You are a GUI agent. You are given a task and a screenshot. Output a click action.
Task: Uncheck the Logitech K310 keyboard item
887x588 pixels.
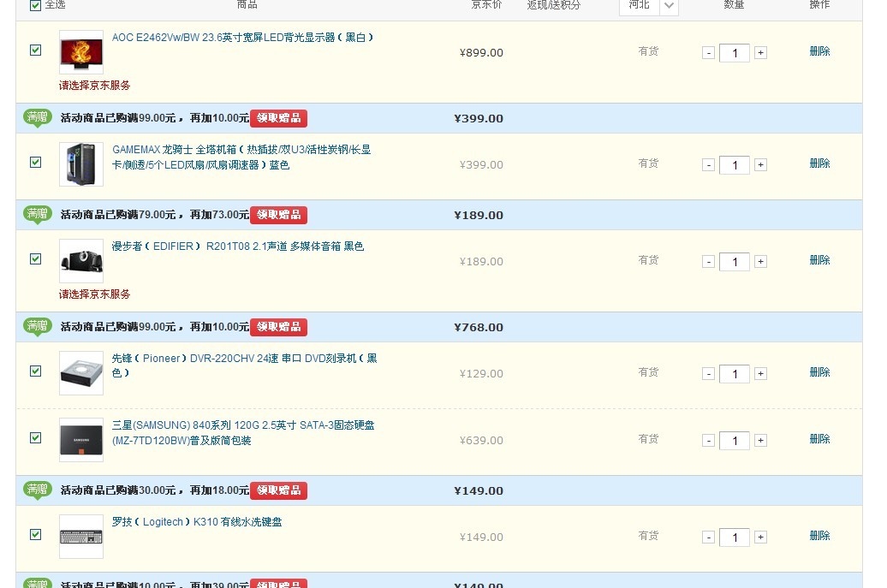(35, 534)
